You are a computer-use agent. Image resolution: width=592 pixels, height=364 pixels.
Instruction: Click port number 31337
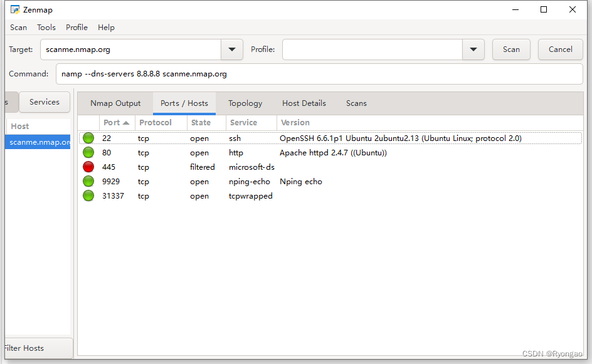113,195
